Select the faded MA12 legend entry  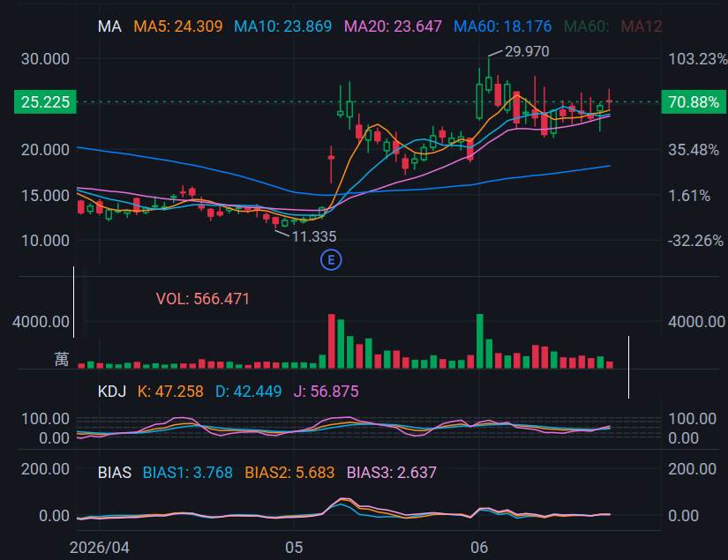coord(642,26)
